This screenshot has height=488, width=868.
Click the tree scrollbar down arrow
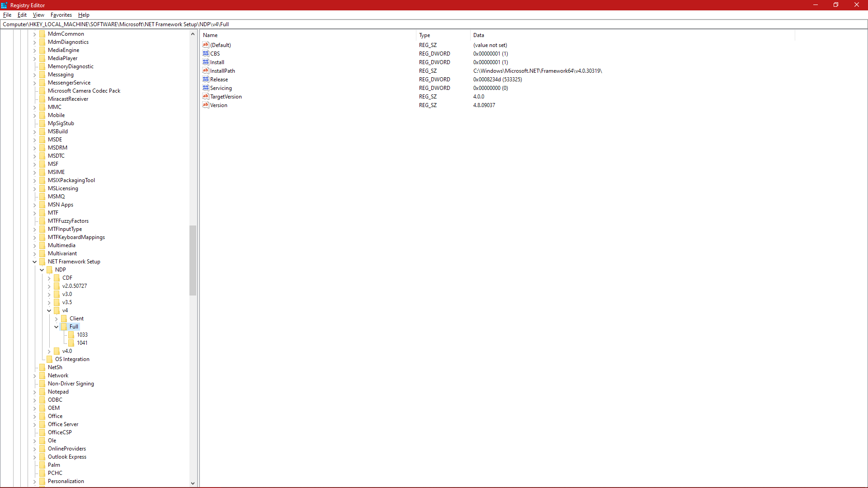click(x=193, y=483)
